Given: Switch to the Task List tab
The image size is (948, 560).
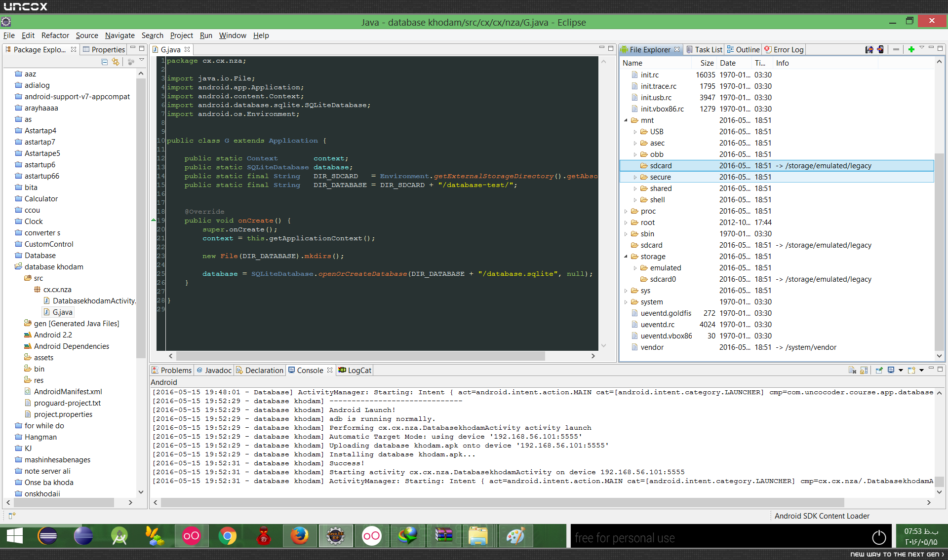Looking at the screenshot, I should click(x=704, y=49).
